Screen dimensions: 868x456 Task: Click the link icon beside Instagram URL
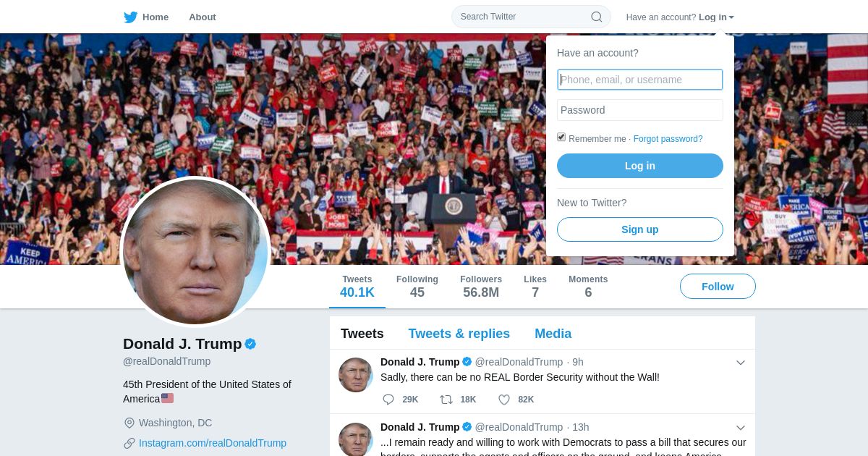[x=129, y=443]
